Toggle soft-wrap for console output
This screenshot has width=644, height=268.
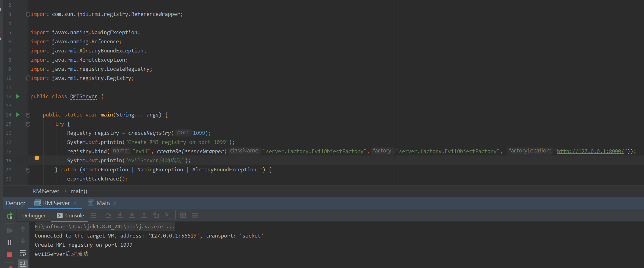tap(23, 253)
